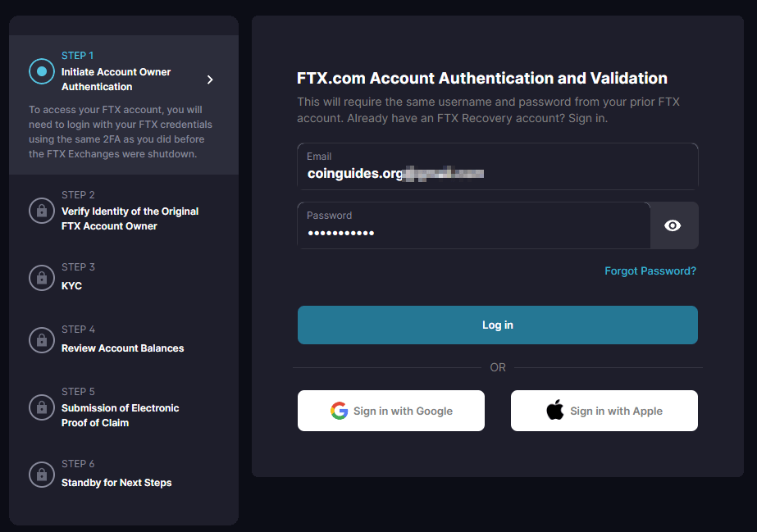This screenshot has height=532, width=757.
Task: Click the Google logo on the sign-in button
Action: pos(339,411)
